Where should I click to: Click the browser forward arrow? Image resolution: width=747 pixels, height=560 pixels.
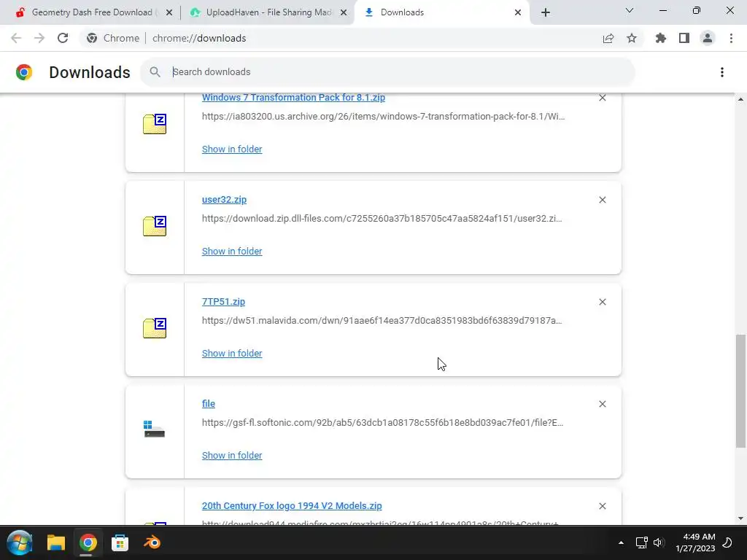(39, 38)
